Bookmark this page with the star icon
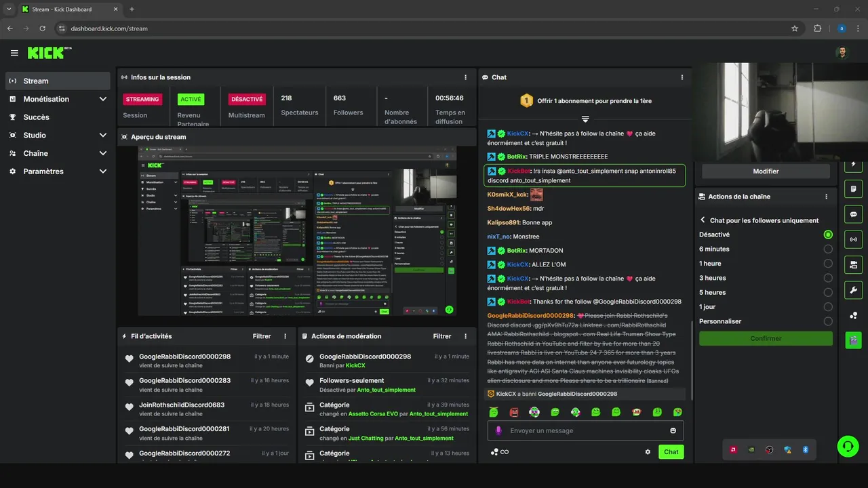Image resolution: width=868 pixels, height=488 pixels. click(795, 28)
